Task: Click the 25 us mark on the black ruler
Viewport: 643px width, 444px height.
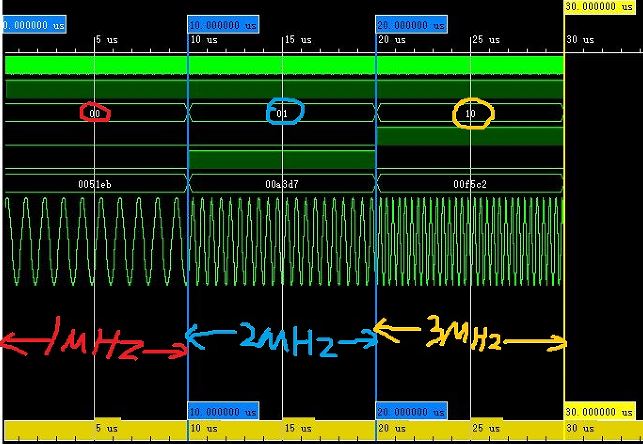Action: point(486,40)
